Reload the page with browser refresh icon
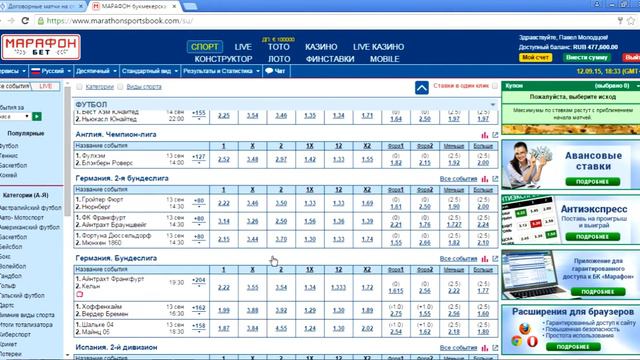 pyautogui.click(x=25, y=20)
